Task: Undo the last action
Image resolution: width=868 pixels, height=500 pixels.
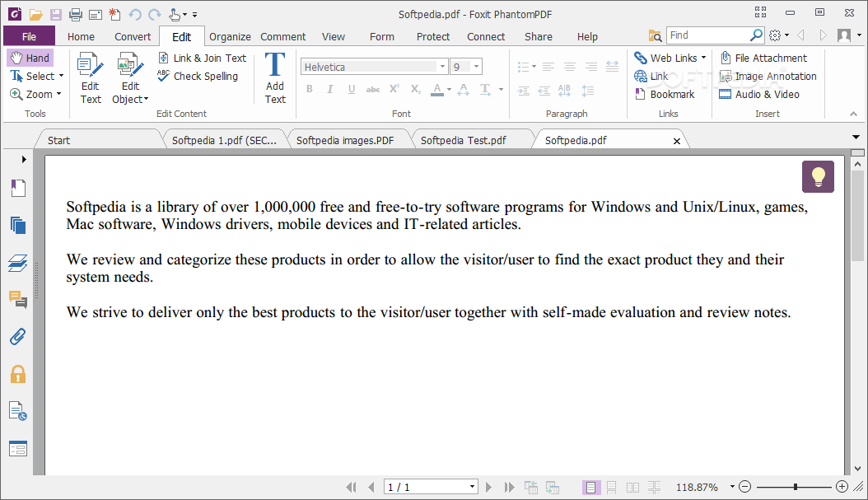Action: (134, 14)
